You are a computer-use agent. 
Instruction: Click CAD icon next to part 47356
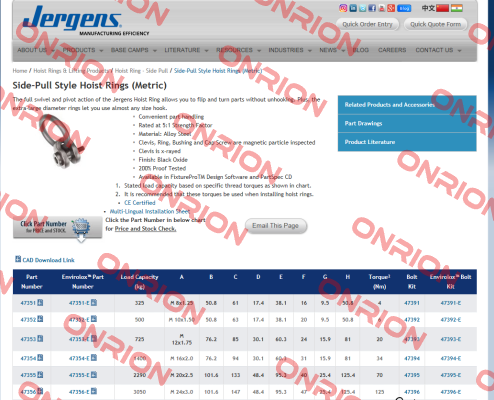[40, 391]
